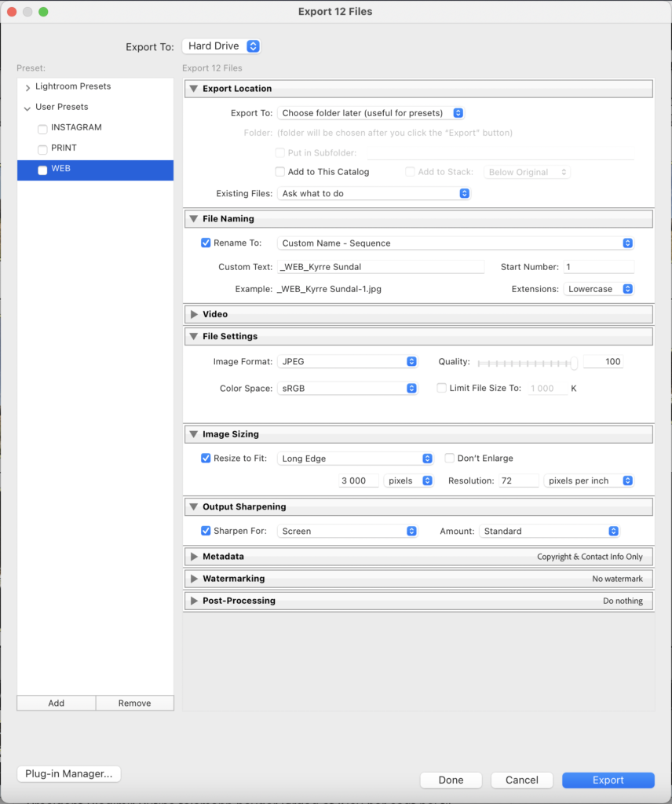This screenshot has height=804, width=672.
Task: Enable the Limit File Size To checkbox
Action: pos(442,388)
